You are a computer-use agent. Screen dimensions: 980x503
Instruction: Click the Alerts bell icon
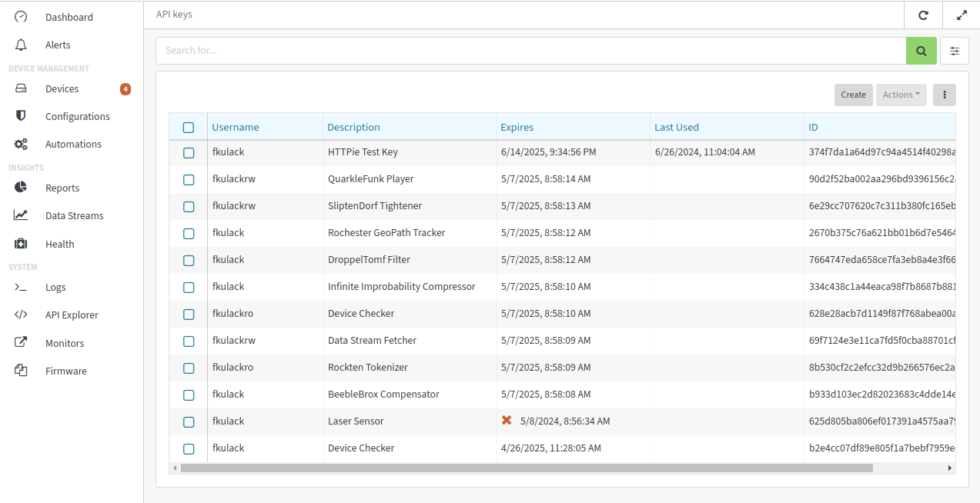click(21, 45)
